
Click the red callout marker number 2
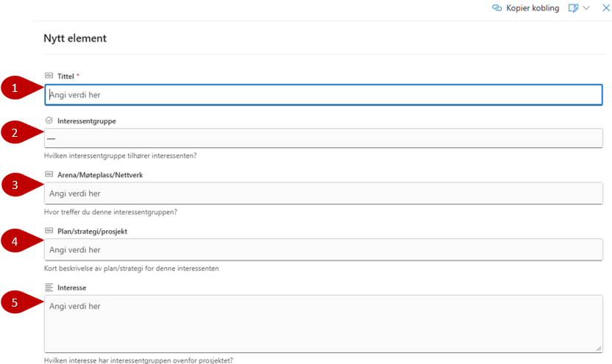click(x=15, y=133)
